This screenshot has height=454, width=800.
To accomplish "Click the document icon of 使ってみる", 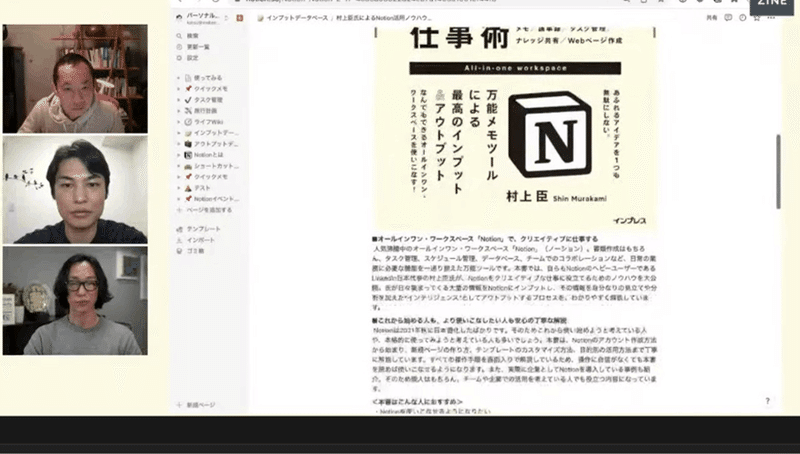I will click(x=188, y=78).
